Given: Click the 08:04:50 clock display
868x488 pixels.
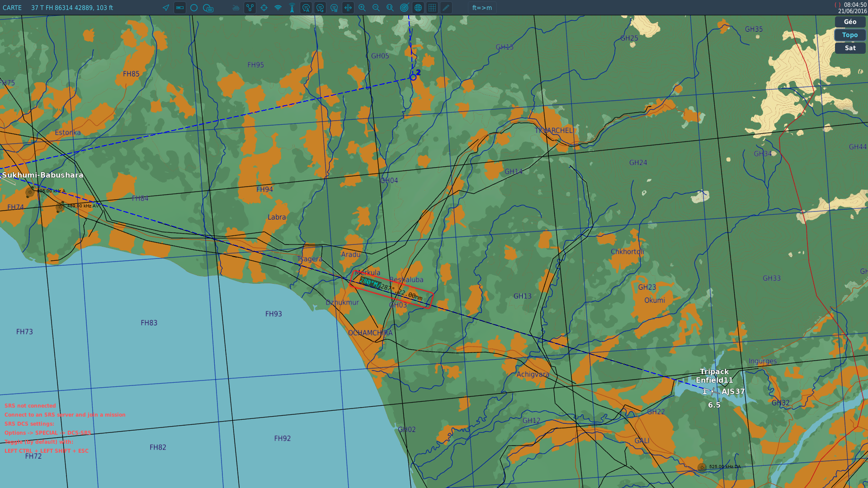Looking at the screenshot, I should (x=855, y=5).
